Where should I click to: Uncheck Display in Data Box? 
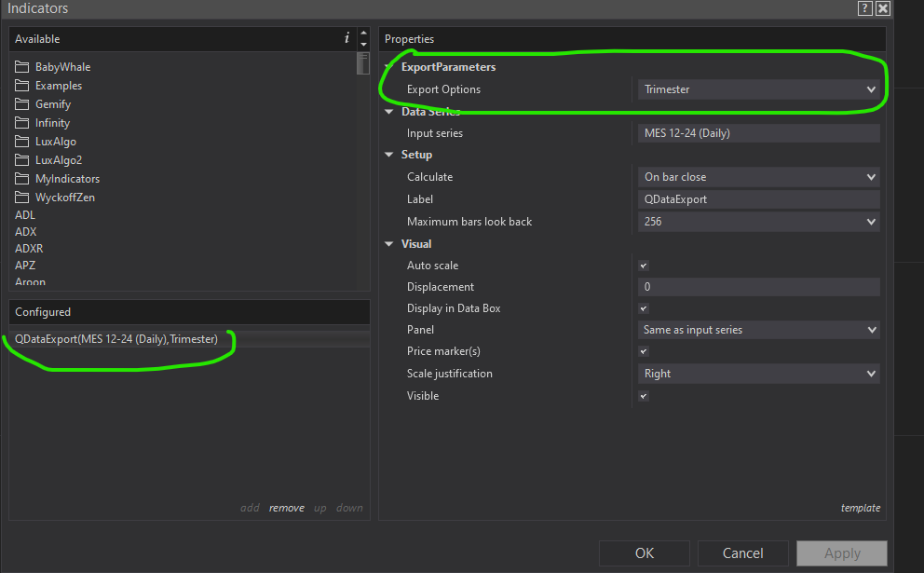point(643,308)
